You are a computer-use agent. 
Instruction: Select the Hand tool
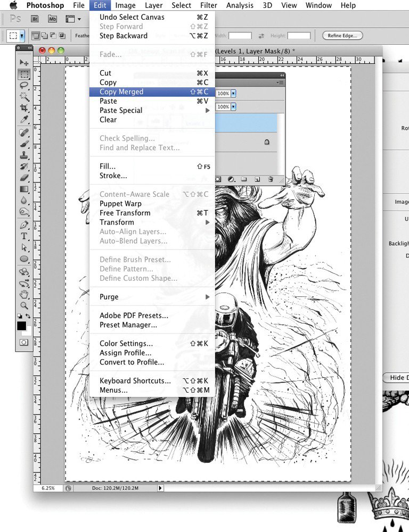click(24, 294)
